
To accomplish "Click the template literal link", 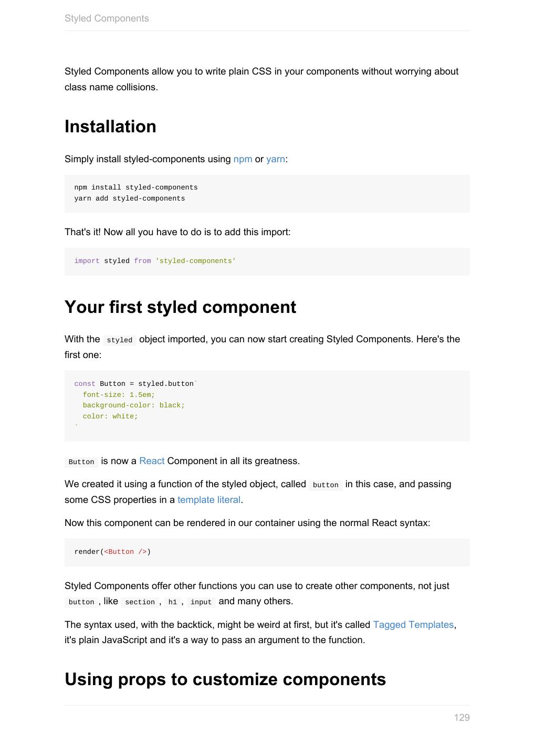I will (209, 500).
